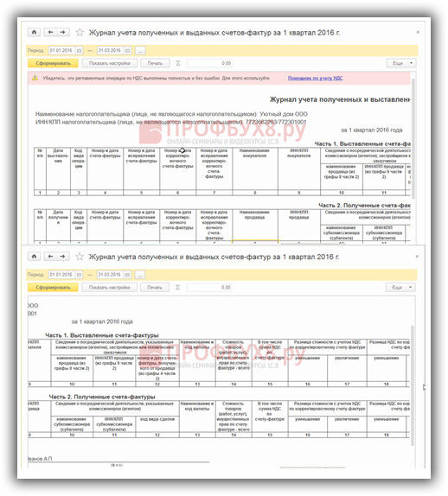Screen dimensions: 448x496
Task: Add upper journal report to favorites star
Action: [x=80, y=32]
